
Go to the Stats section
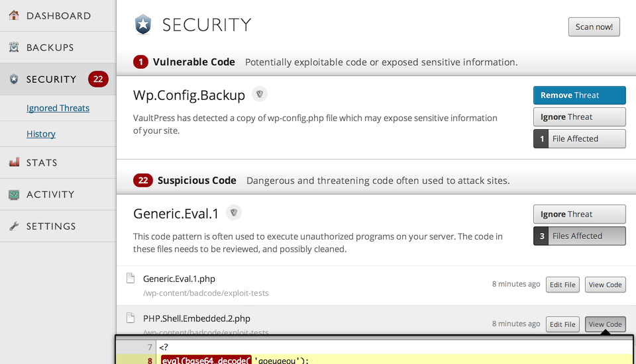(58, 163)
